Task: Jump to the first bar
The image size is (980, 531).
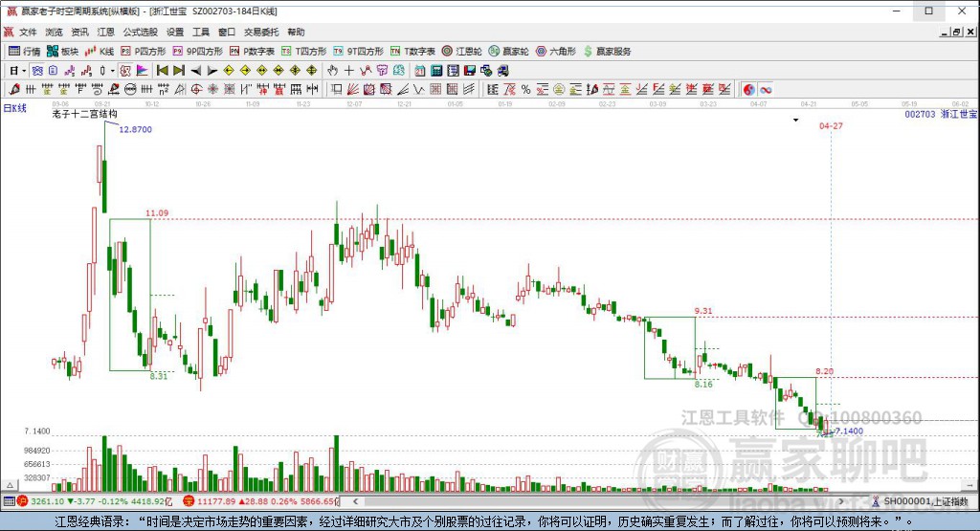Action: (x=163, y=71)
